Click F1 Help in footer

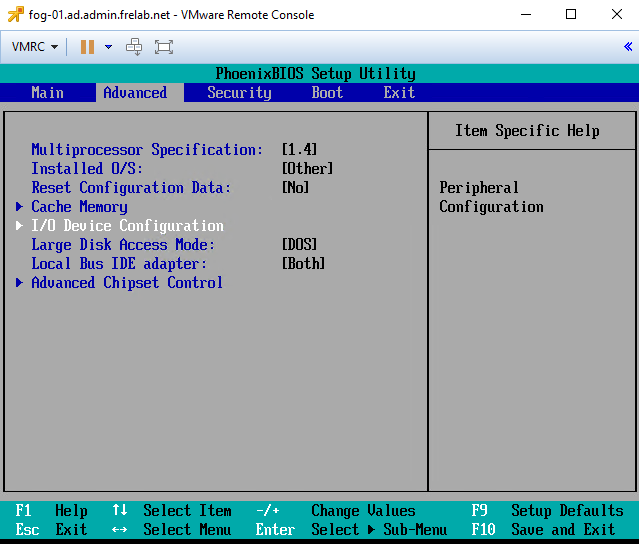click(51, 511)
